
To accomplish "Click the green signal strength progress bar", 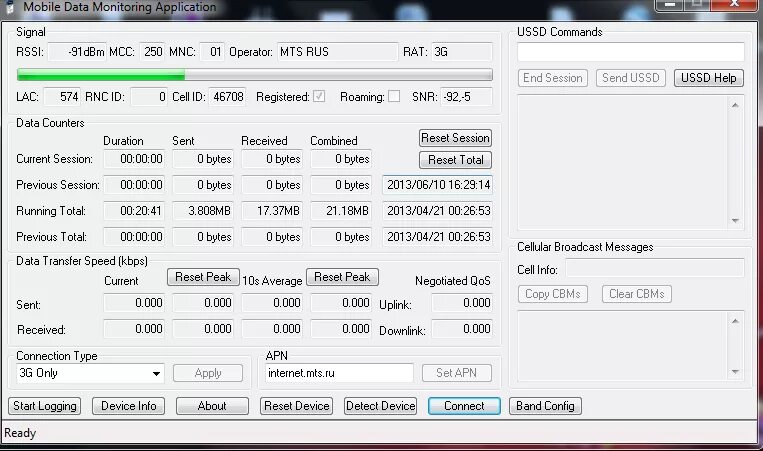I will coord(254,75).
